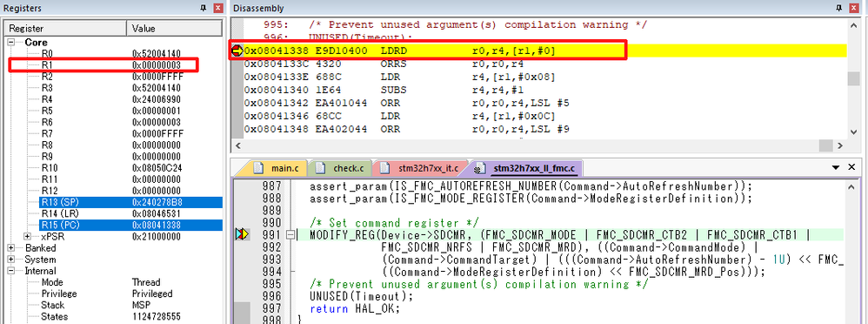Screen dimensions: 868x324
Task: Click left arrow of Disassembly horizontal scrollbar
Action: pos(238,146)
